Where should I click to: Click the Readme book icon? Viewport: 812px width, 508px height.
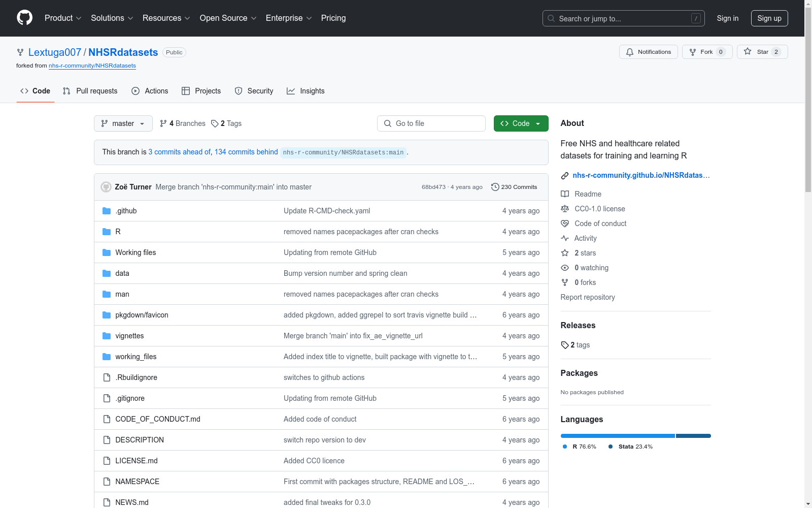565,194
